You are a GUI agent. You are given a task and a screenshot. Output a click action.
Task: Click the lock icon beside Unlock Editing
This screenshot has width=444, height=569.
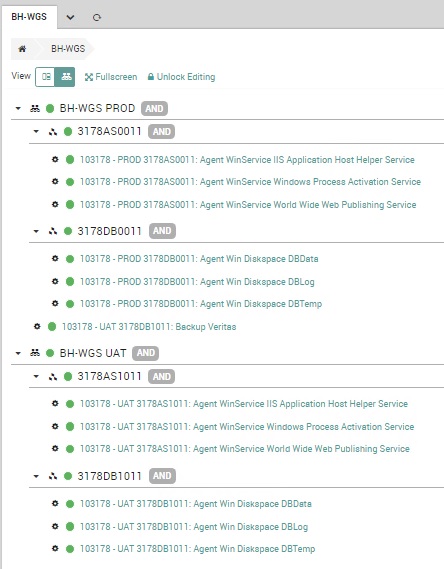(x=151, y=77)
